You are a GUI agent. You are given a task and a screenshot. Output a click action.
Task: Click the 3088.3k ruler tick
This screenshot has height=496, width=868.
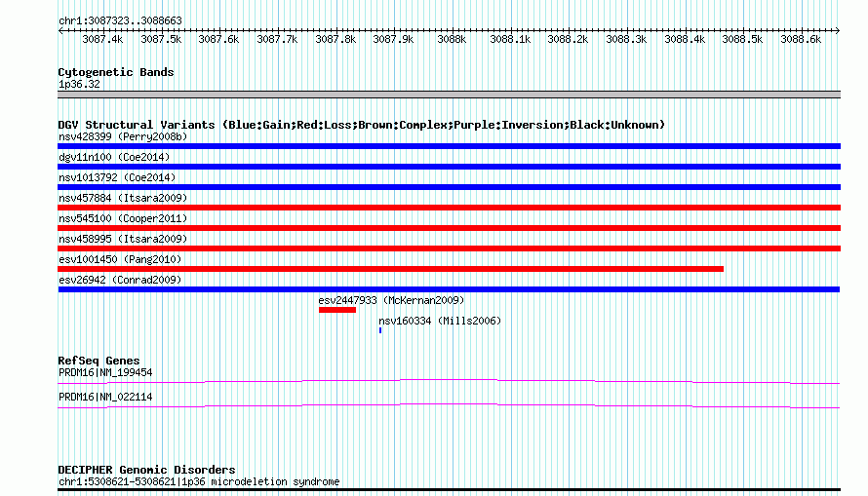(x=627, y=39)
